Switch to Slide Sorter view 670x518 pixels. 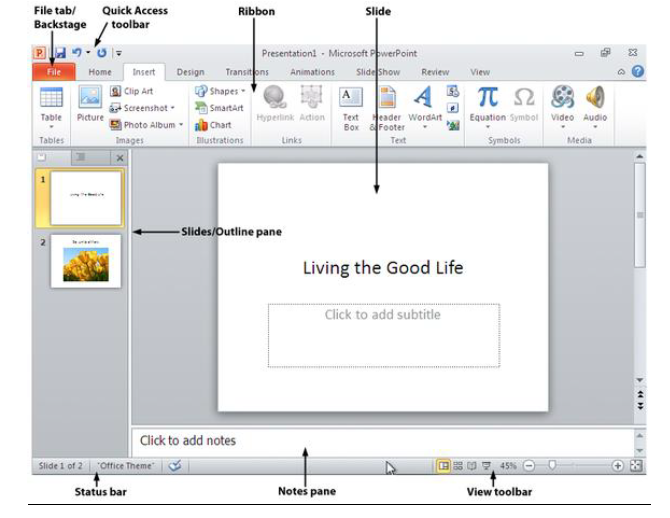(x=458, y=466)
